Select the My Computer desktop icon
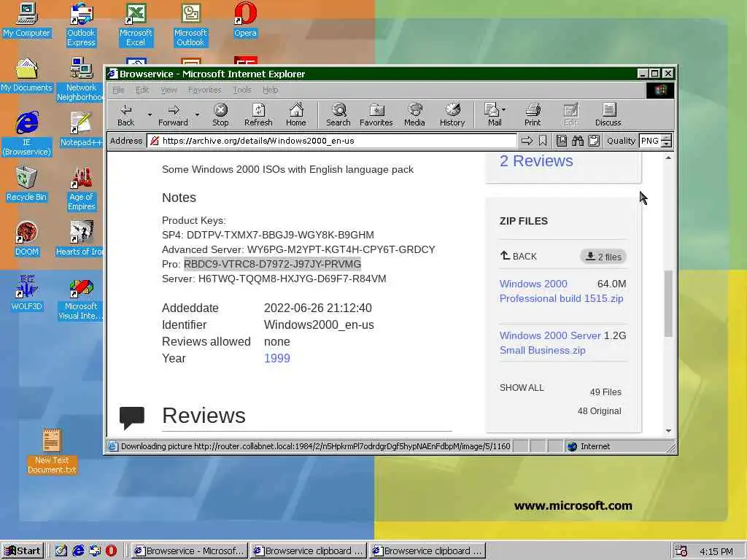Image resolution: width=747 pixels, height=560 pixels. (26, 20)
